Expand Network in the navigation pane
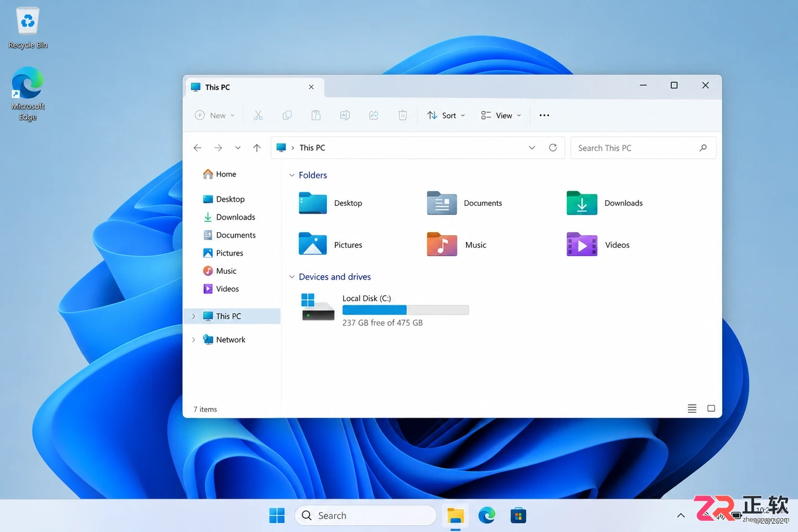Image resolution: width=798 pixels, height=532 pixels. point(193,340)
